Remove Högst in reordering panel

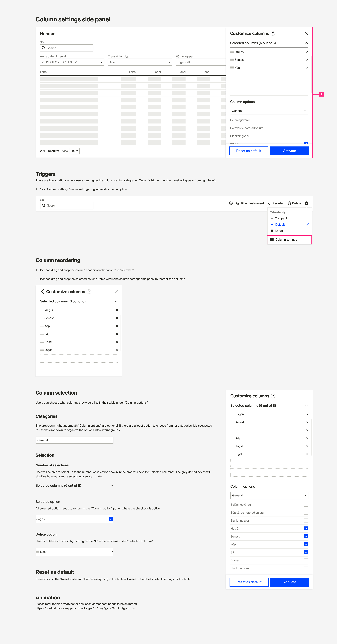pos(117,342)
